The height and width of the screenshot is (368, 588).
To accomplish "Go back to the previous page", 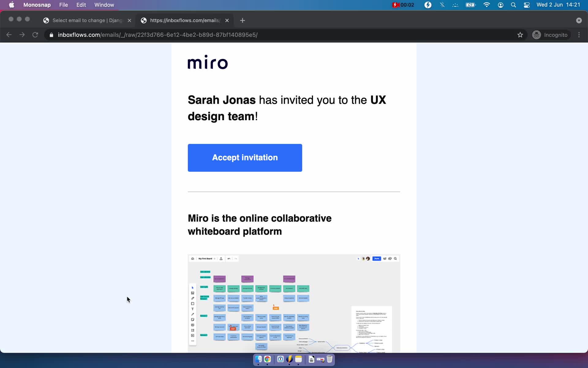I will [9, 35].
